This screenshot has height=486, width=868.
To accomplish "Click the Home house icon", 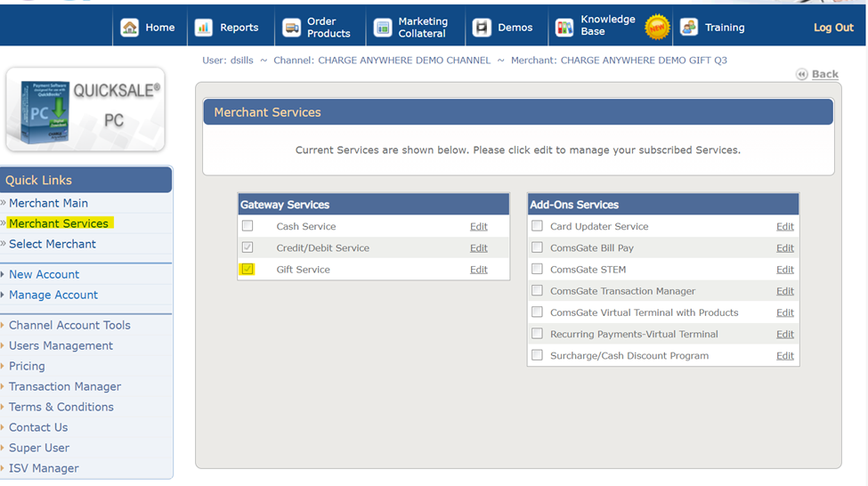I will coord(130,28).
